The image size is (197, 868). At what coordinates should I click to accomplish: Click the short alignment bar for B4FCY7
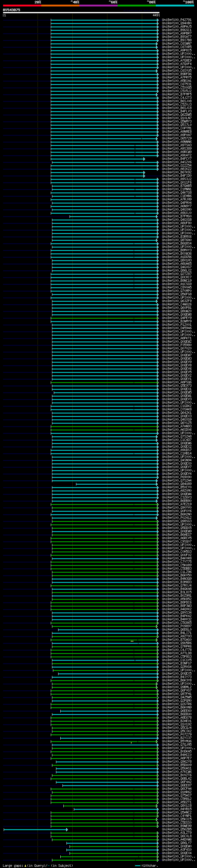[x=98, y=159]
